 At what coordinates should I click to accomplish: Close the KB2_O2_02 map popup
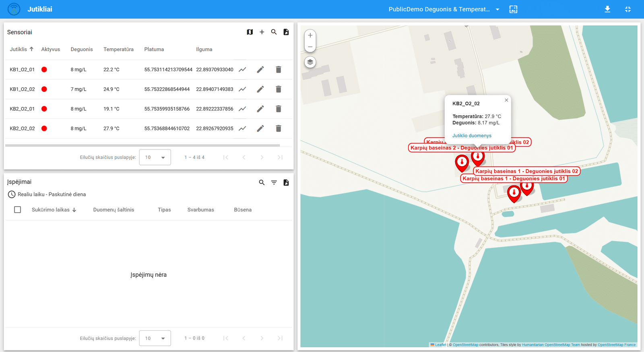[x=506, y=100]
